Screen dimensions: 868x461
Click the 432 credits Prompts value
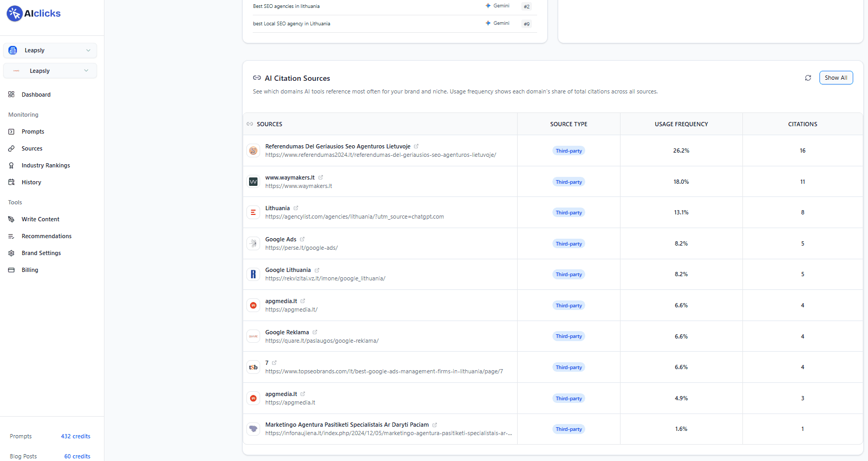(75, 436)
